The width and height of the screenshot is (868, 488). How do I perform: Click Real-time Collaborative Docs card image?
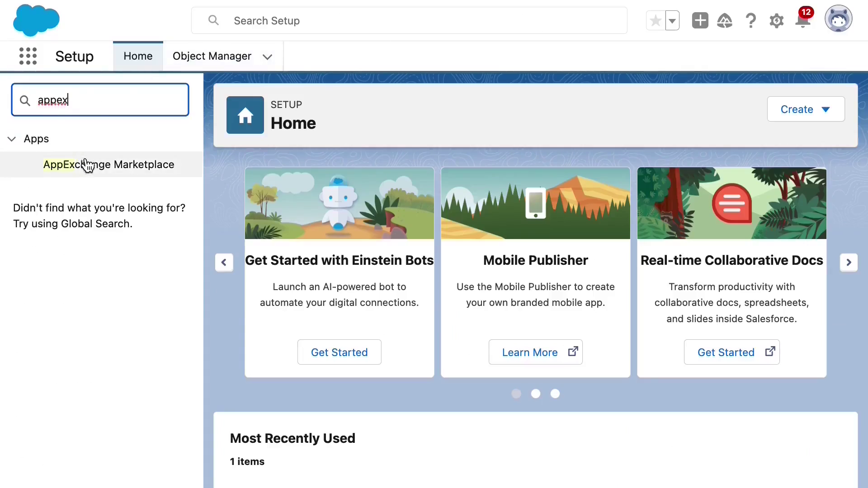[x=731, y=203]
